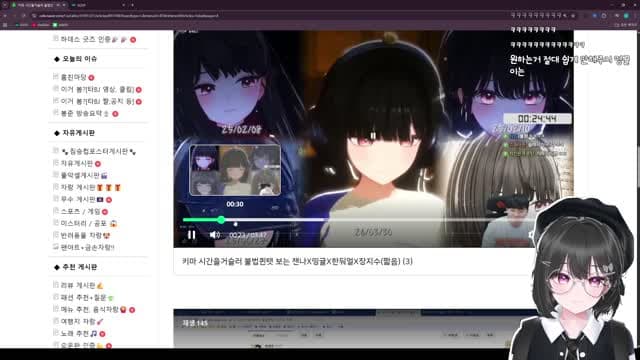This screenshot has height=360, width=640.
Task: Open the 자유게시판 board link with red badge
Action: pos(77,163)
